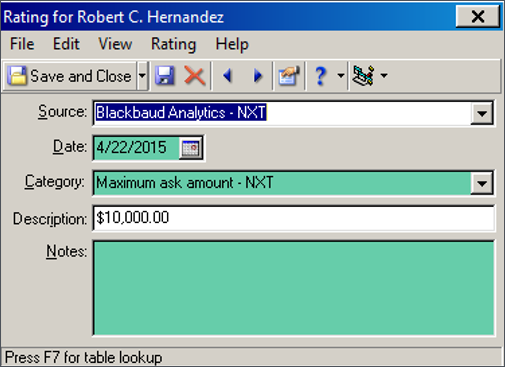Viewport: 505px width, 367px height.
Task: Close the Rating window
Action: click(477, 16)
